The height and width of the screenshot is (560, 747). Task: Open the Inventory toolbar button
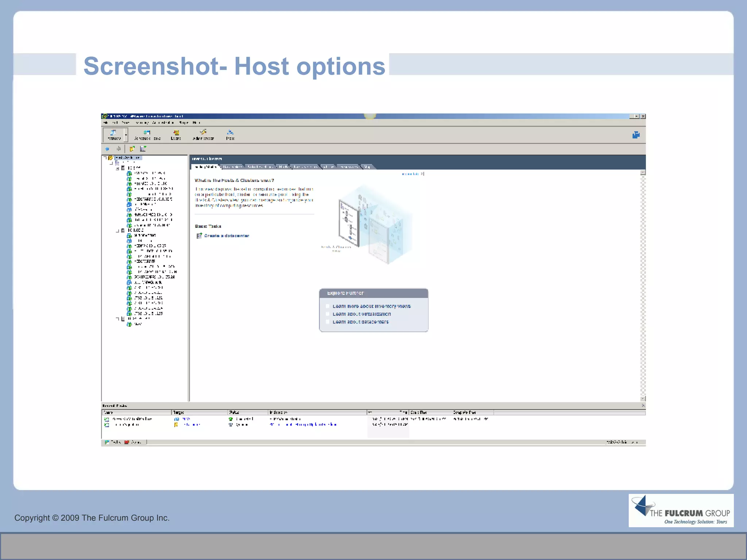(114, 135)
